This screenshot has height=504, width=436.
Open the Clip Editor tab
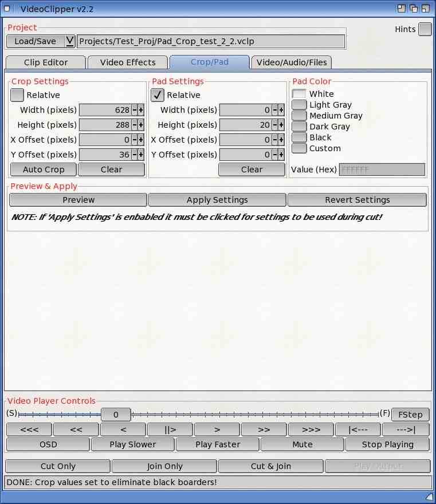tap(46, 62)
